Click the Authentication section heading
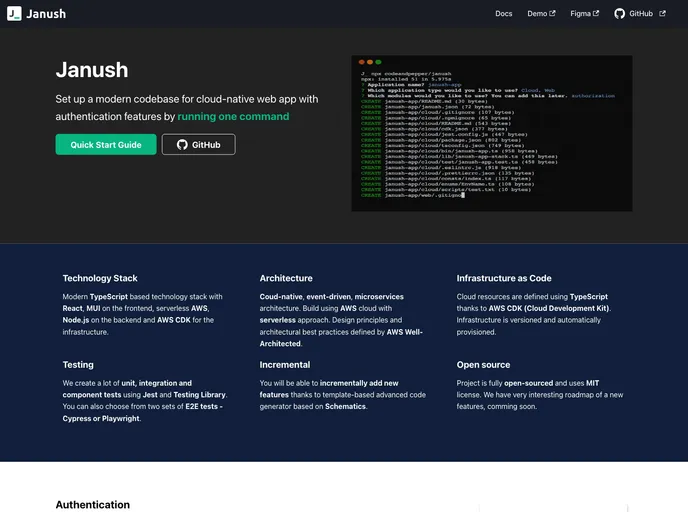 93,505
